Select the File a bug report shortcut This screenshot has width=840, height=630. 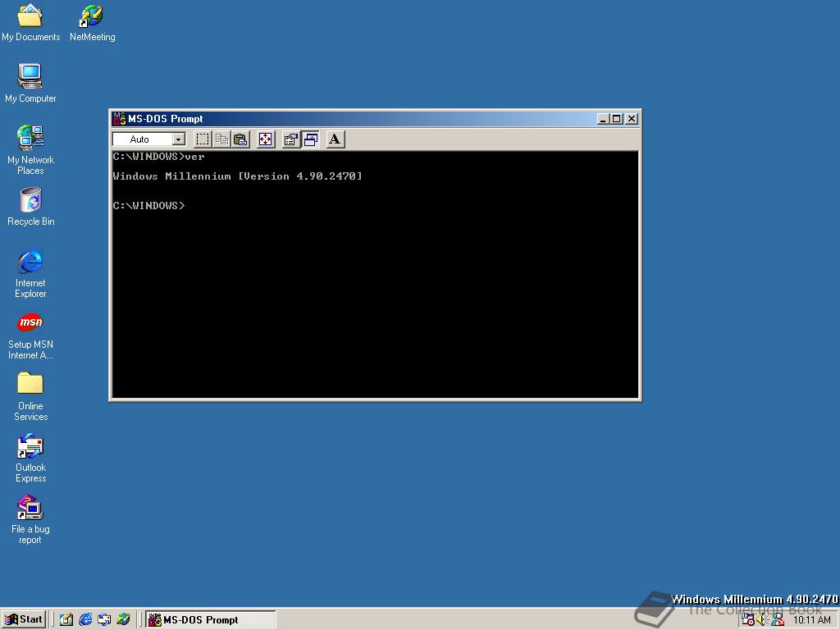pos(30,519)
